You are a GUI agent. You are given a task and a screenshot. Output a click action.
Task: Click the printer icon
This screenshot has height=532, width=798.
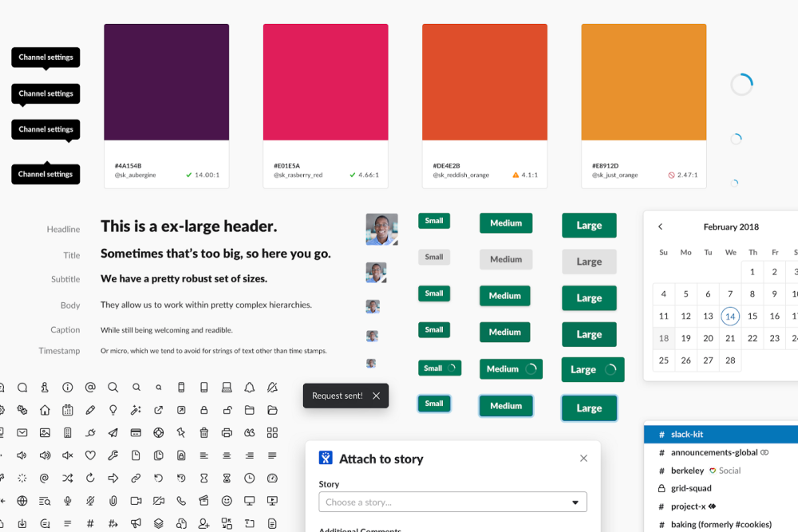(x=227, y=432)
